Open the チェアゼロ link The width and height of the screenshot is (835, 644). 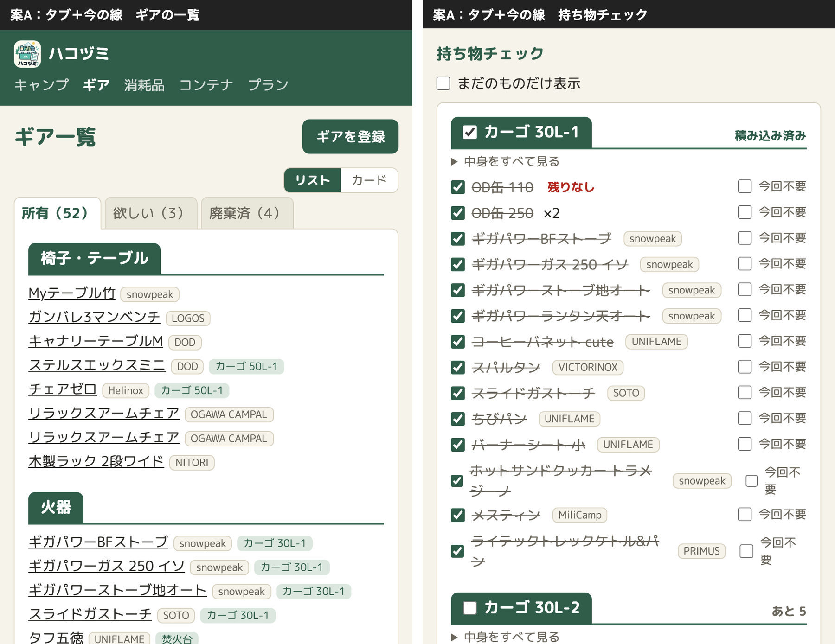63,389
